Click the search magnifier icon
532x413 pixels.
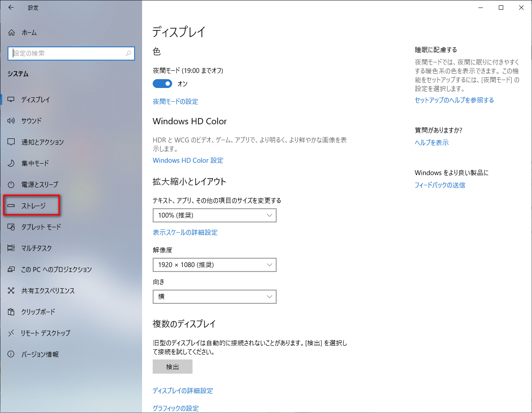[128, 54]
